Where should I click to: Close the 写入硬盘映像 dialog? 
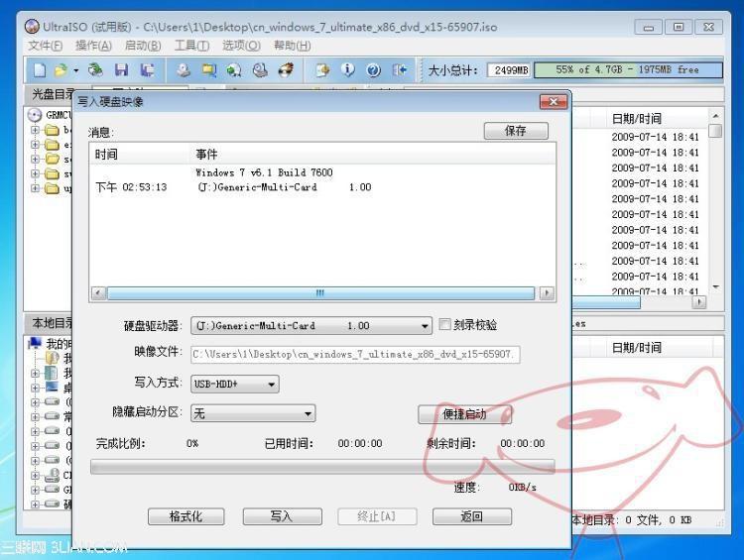point(554,101)
